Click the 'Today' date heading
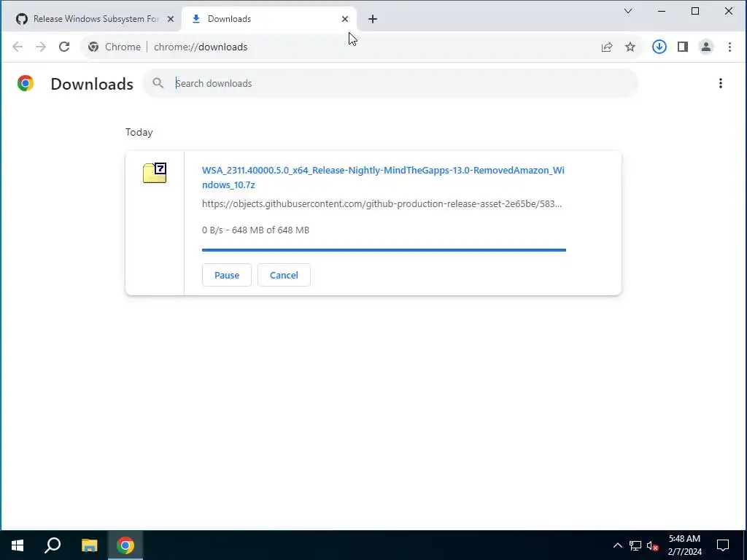This screenshot has height=560, width=747. (139, 133)
